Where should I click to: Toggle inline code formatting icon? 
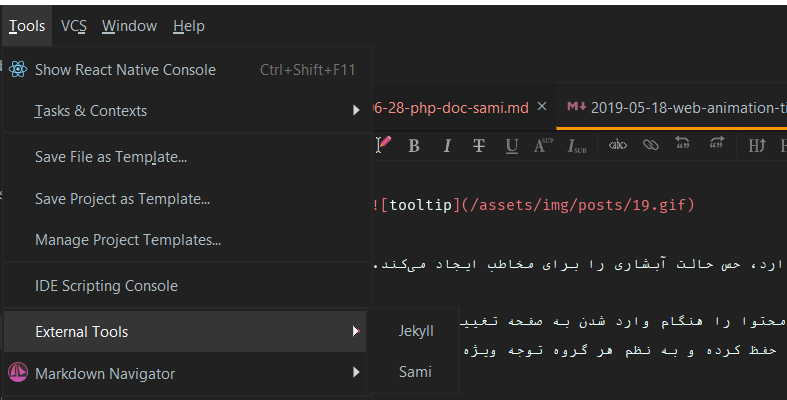tap(617, 145)
